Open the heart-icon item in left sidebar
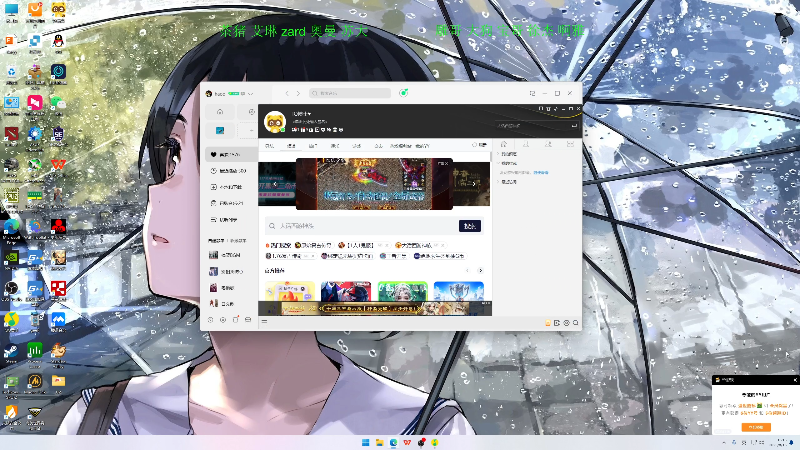 click(231, 154)
